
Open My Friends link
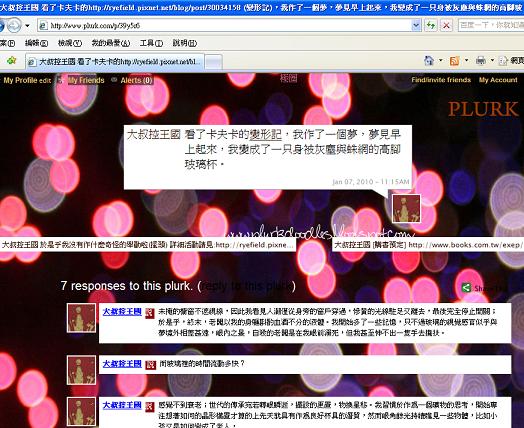[86, 80]
